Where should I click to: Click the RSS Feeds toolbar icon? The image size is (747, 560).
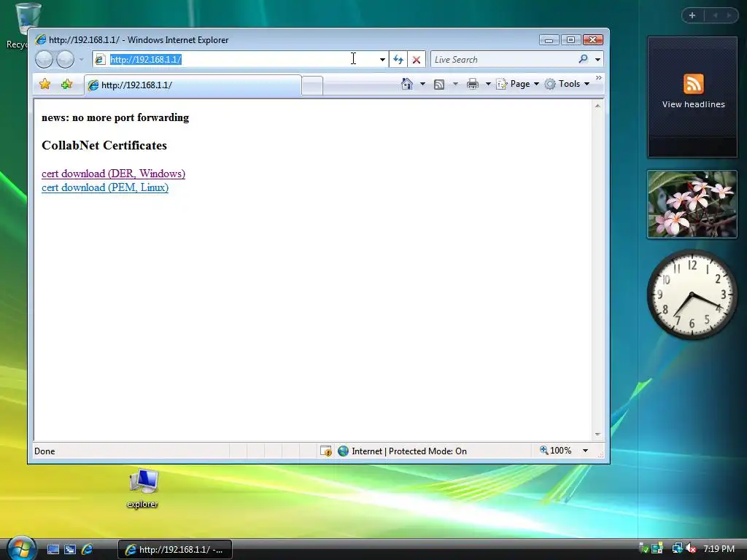coord(439,85)
